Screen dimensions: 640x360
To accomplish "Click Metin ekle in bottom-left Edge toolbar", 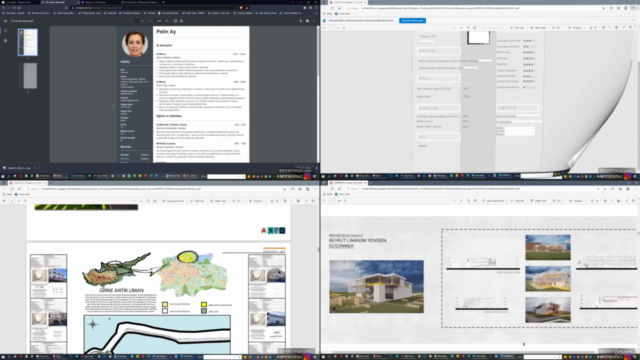I will pyautogui.click(x=218, y=201).
